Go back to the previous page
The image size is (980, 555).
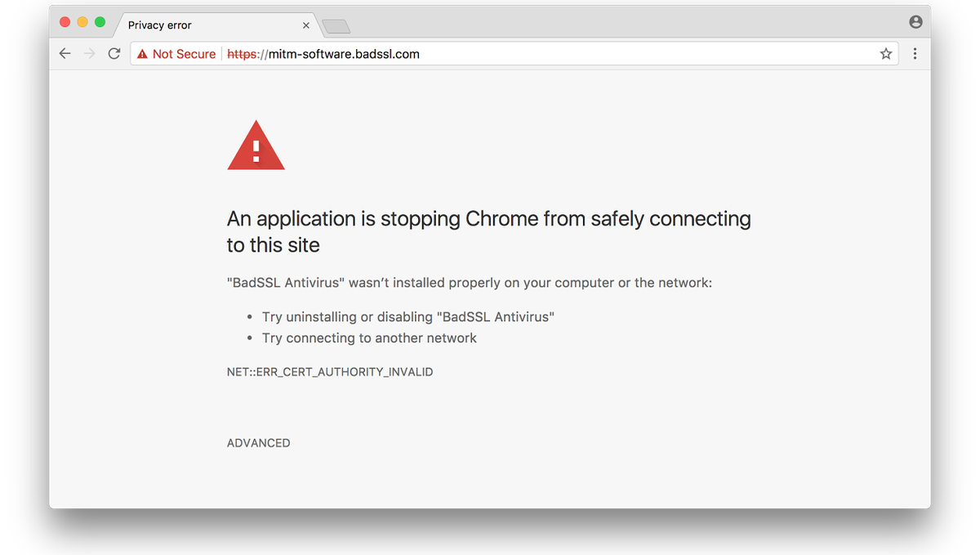65,54
